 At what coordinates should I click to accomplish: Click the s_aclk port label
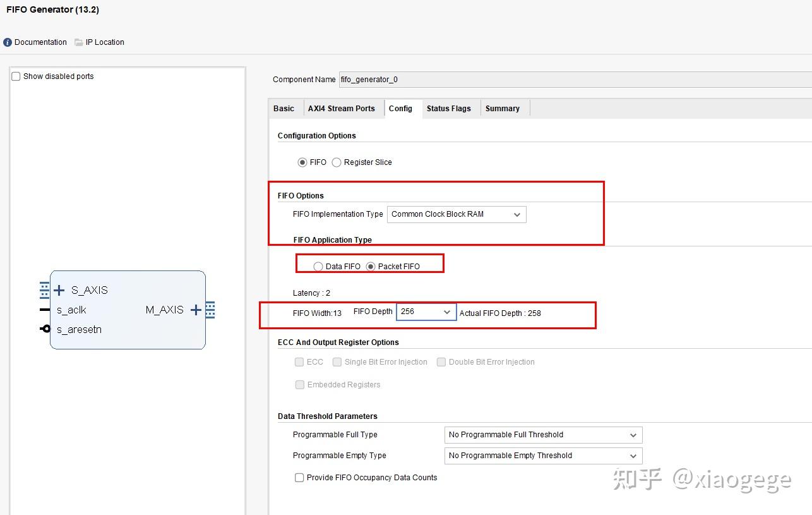click(x=71, y=310)
